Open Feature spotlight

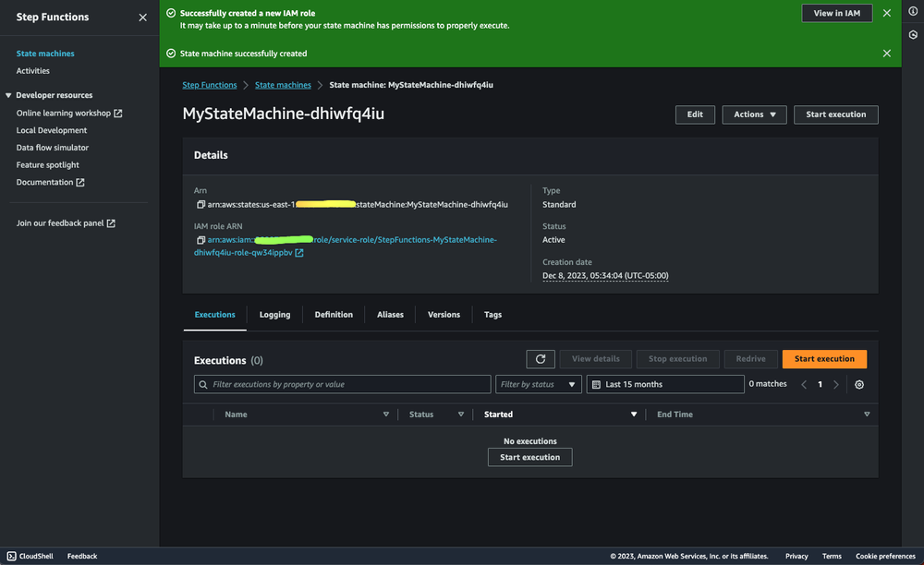pos(48,164)
